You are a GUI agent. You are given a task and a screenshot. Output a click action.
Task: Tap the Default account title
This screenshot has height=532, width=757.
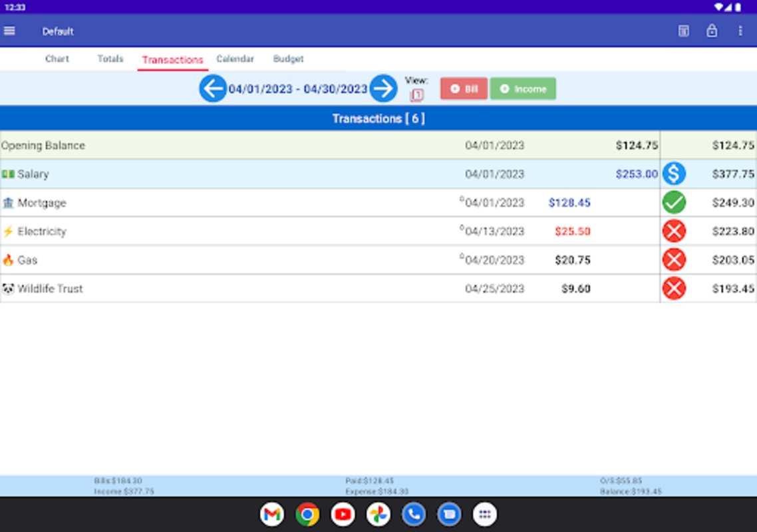coord(57,31)
